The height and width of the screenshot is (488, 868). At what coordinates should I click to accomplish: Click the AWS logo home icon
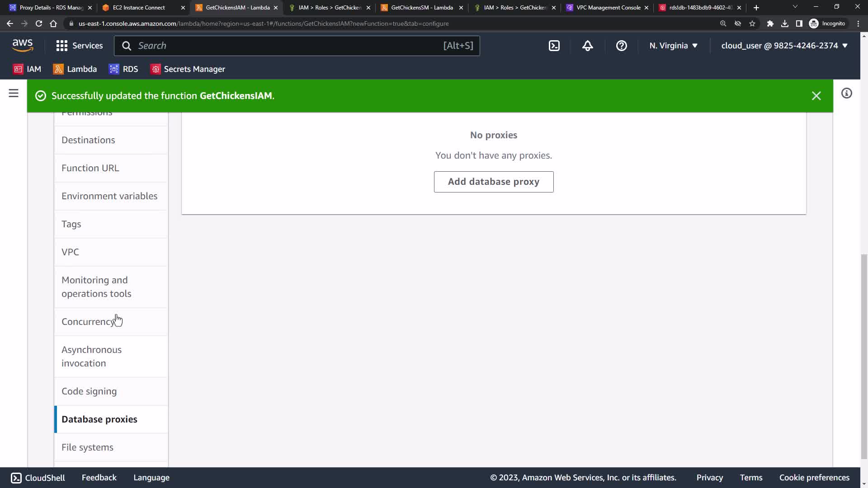pos(23,45)
